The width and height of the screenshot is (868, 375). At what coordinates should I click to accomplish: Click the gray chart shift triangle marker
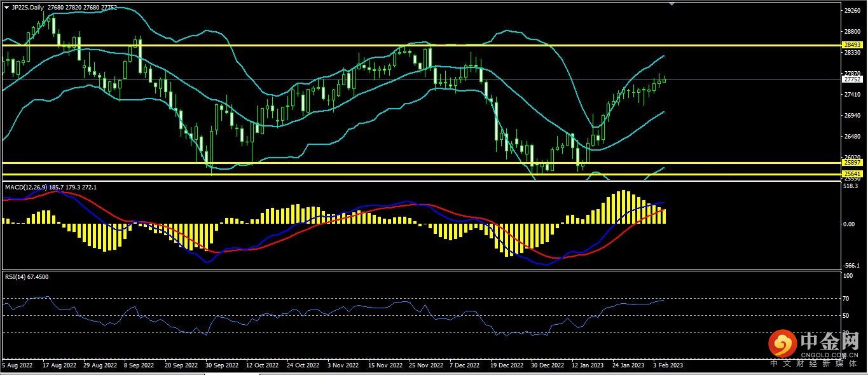[671, 4]
